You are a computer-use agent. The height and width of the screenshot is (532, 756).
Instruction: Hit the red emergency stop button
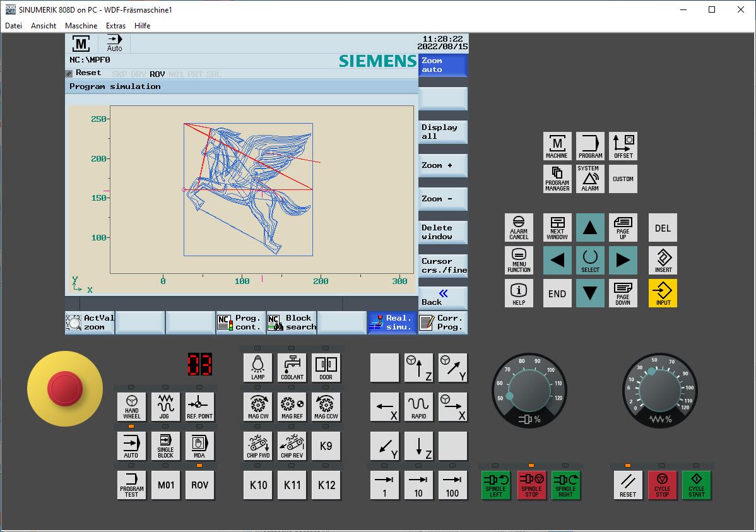click(x=65, y=388)
